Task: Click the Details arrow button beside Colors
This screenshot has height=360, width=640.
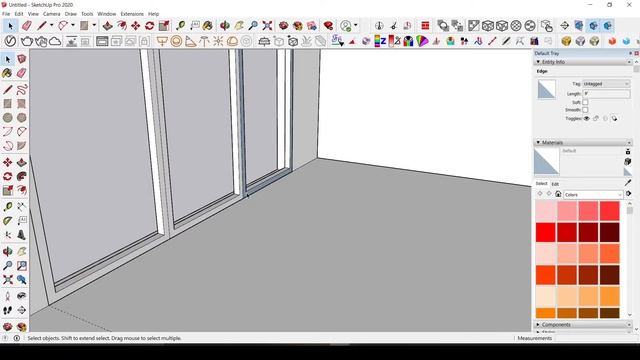Action: 628,194
